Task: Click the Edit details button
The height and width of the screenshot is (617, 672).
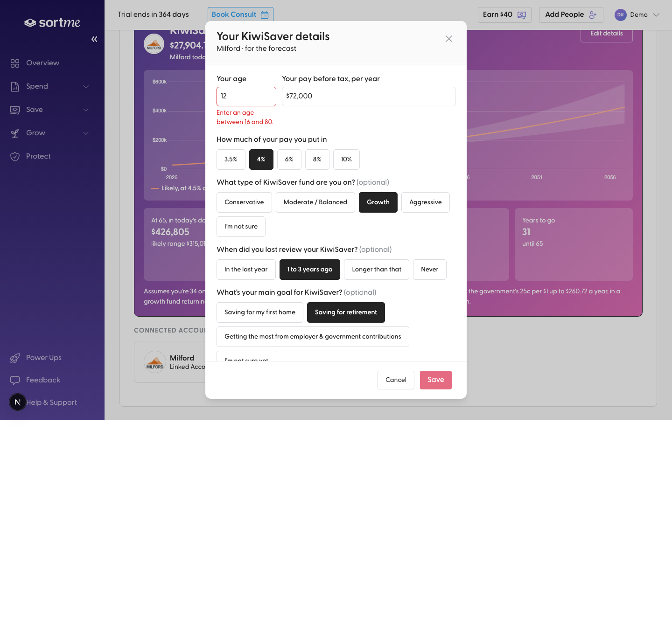Action: coord(607,34)
